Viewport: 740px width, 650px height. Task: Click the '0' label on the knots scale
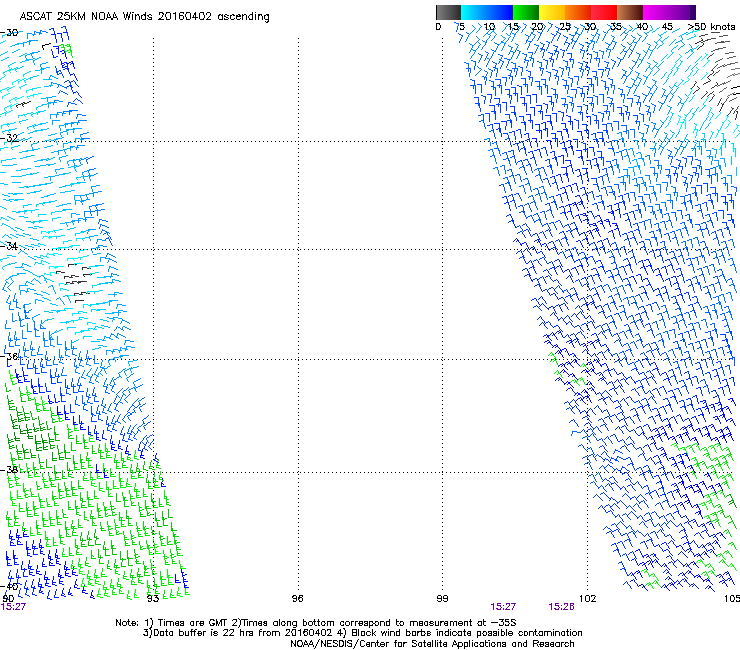tap(438, 26)
